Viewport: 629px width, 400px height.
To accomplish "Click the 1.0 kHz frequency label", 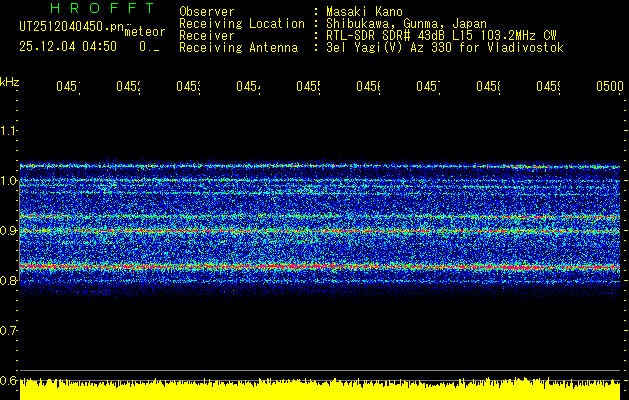I will [8, 181].
